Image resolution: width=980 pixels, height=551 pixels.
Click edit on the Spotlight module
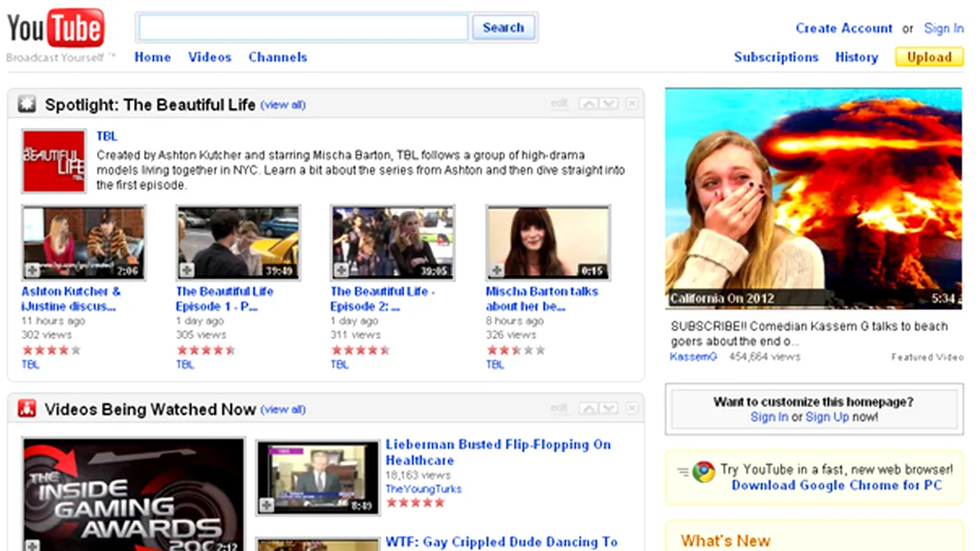coord(559,104)
